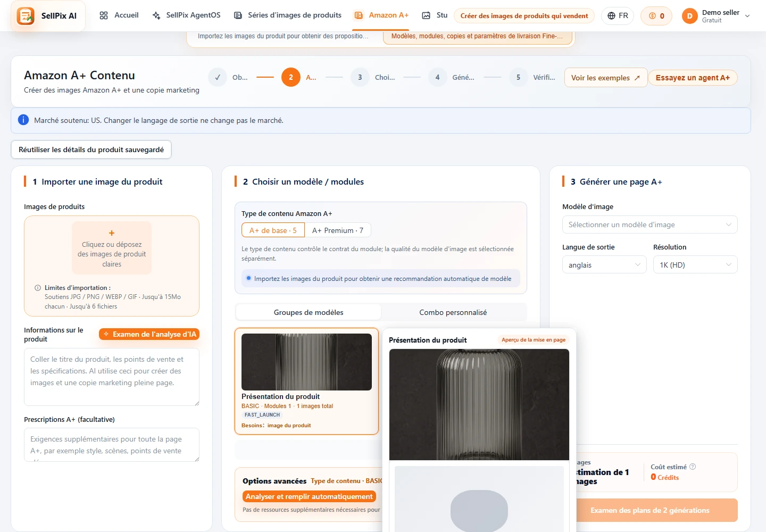Click Analyser et remplir automatiquement button

309,496
